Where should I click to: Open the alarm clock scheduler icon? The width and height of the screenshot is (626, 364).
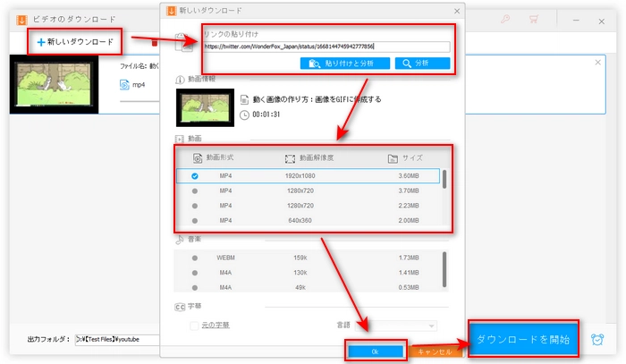pos(597,339)
